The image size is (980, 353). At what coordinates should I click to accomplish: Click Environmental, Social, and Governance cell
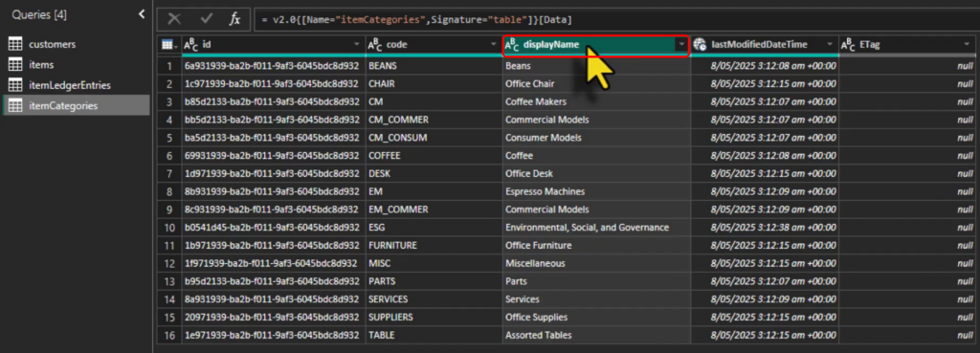click(597, 228)
